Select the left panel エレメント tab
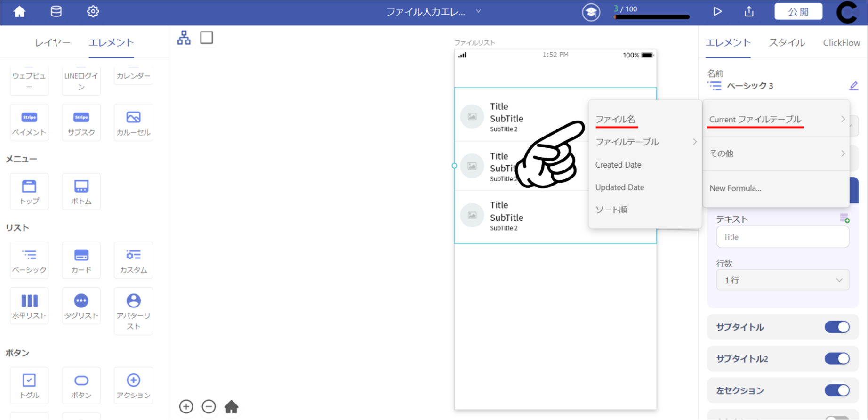This screenshot has height=420, width=868. coord(112,42)
